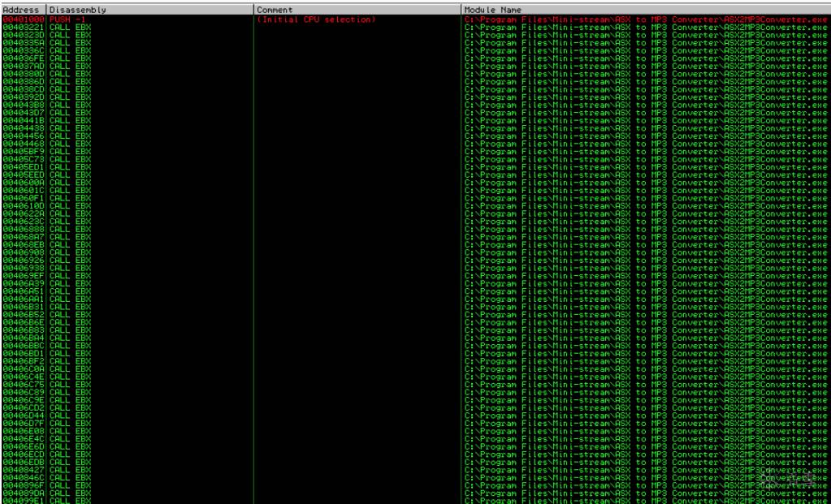This screenshot has height=504, width=831.
Task: Select address 0040392D
Action: 24,97
